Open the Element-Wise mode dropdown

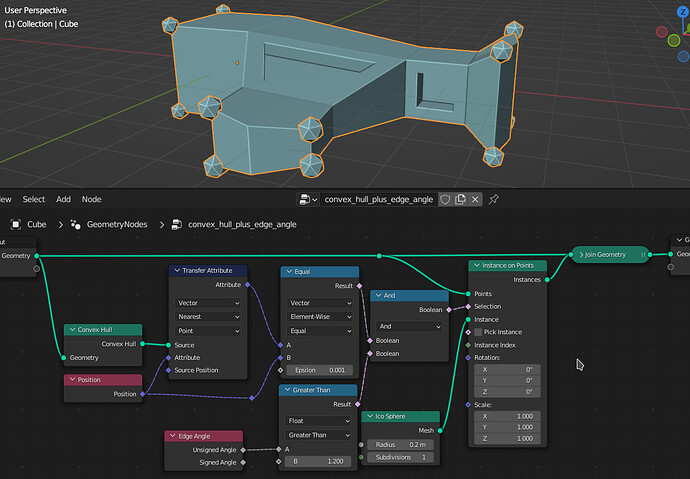pyautogui.click(x=320, y=317)
